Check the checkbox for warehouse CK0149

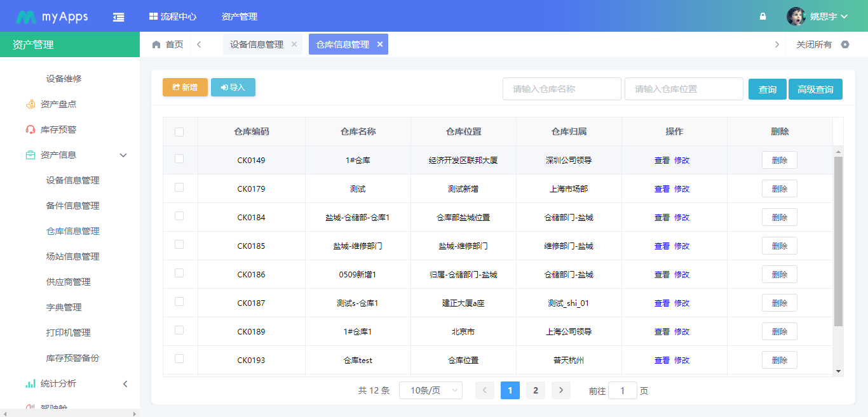coord(180,159)
